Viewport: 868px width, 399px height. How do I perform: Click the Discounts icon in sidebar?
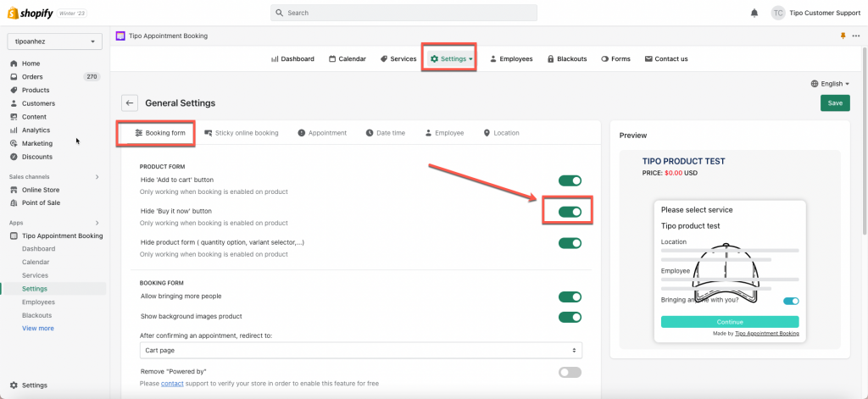14,157
